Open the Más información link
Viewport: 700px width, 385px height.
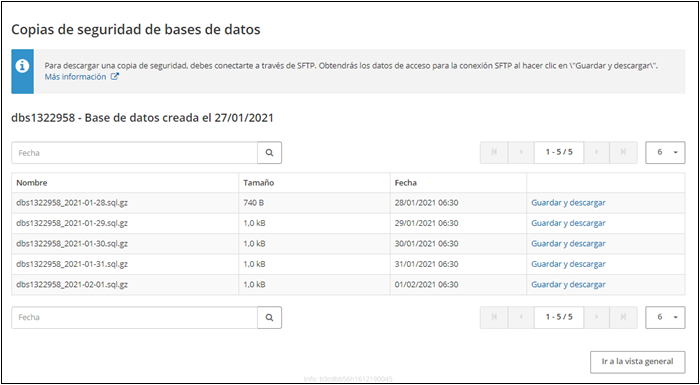pyautogui.click(x=75, y=77)
